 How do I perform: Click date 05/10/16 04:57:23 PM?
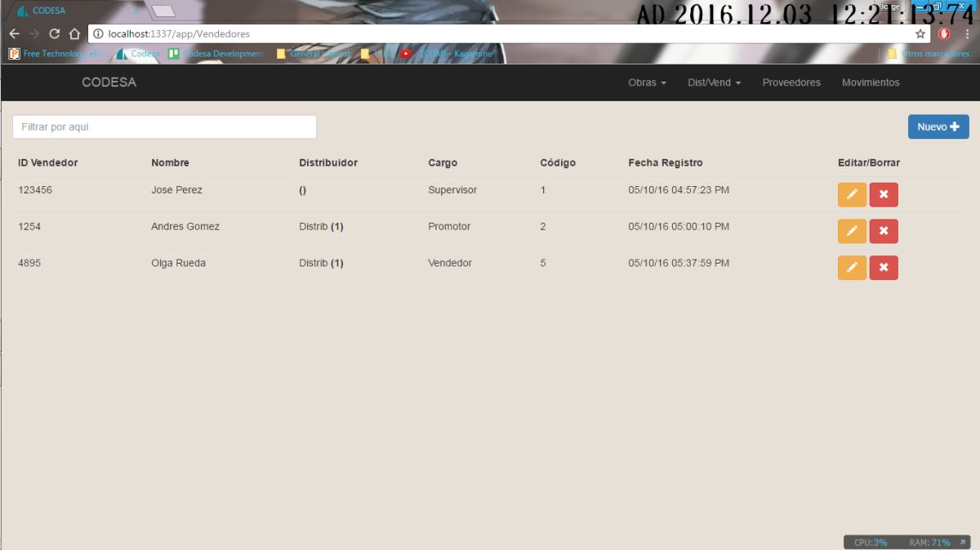(x=679, y=189)
